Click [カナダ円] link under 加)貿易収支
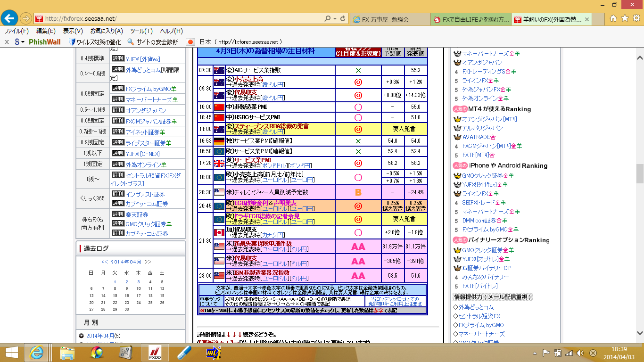 point(273,236)
